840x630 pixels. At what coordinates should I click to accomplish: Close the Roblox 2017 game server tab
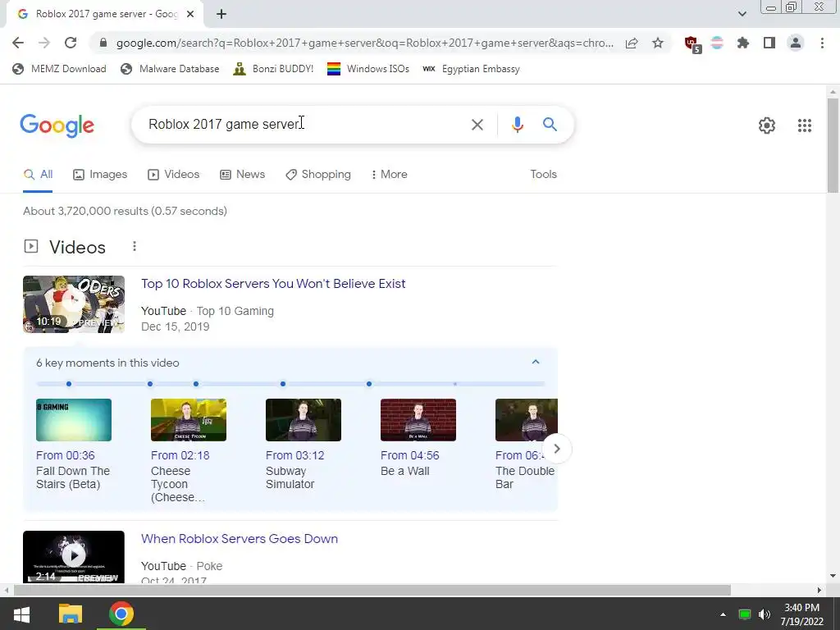click(x=190, y=14)
